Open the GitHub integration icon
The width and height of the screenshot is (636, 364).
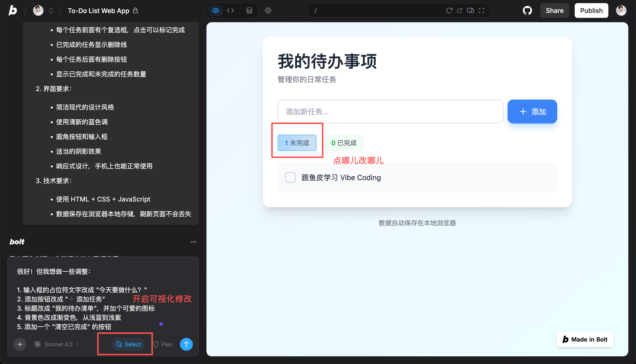(x=527, y=10)
